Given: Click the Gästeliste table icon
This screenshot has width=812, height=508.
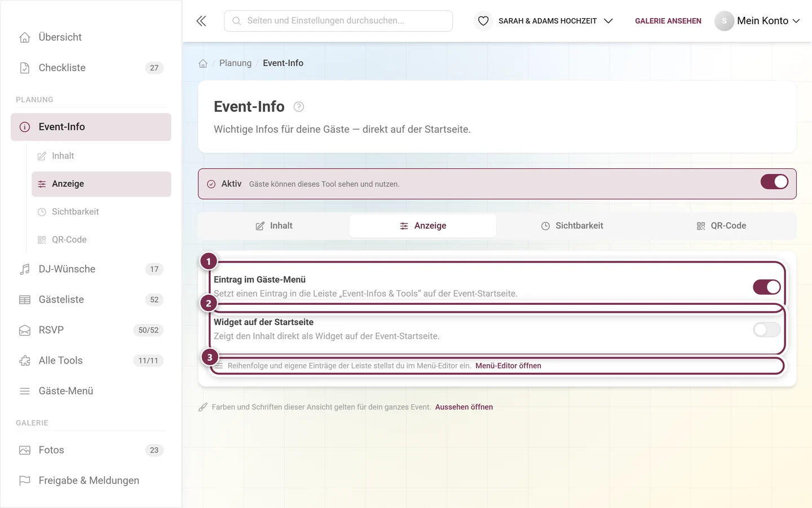Looking at the screenshot, I should tap(25, 300).
